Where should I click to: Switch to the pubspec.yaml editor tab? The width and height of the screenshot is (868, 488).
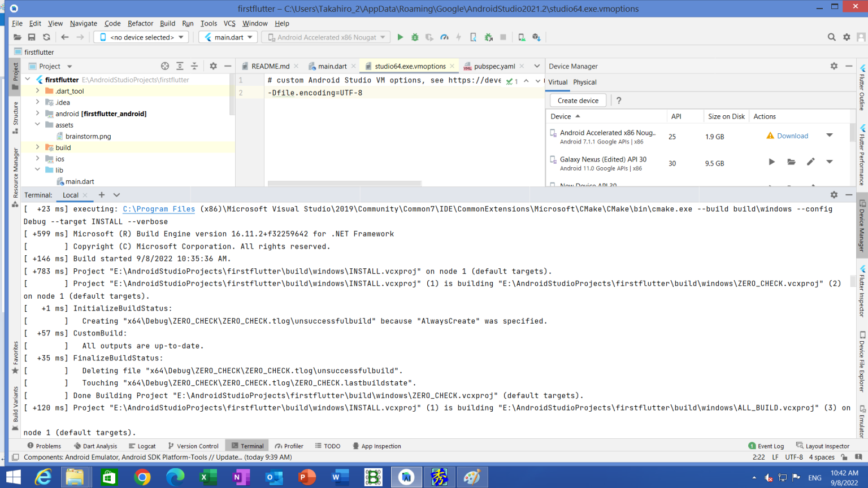pos(494,66)
